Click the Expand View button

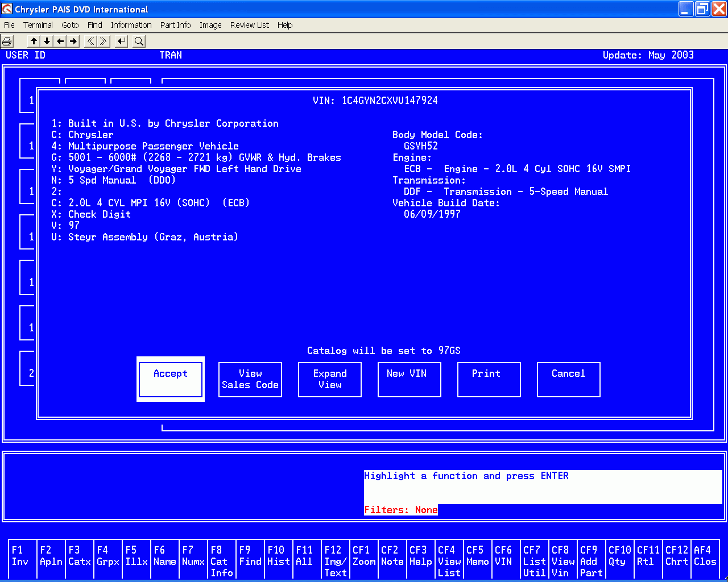[330, 379]
